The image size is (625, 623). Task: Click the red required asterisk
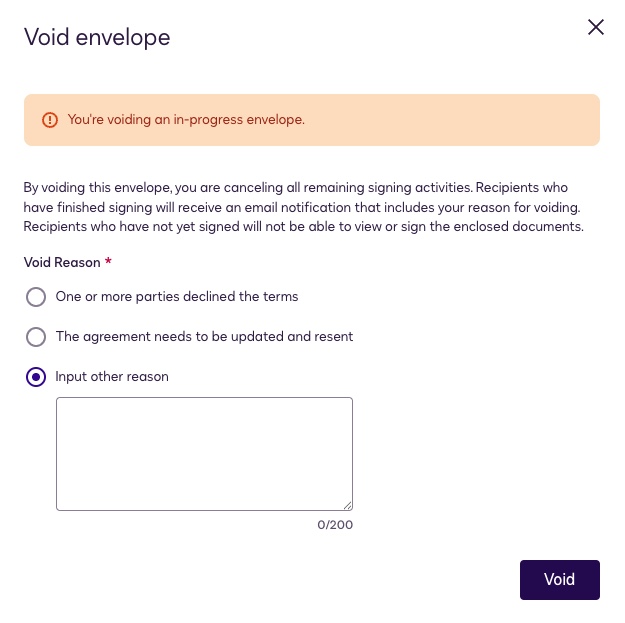[x=108, y=261]
